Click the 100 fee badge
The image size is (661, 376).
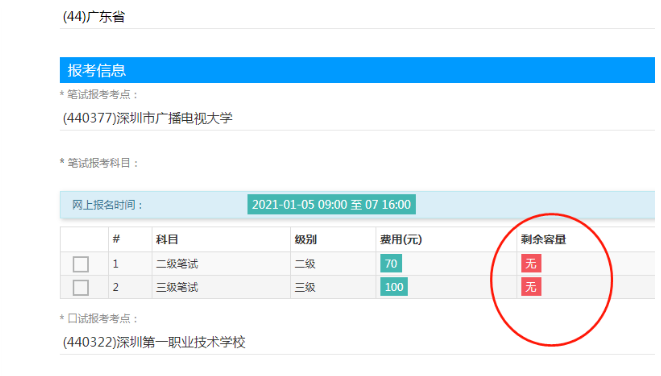click(394, 287)
